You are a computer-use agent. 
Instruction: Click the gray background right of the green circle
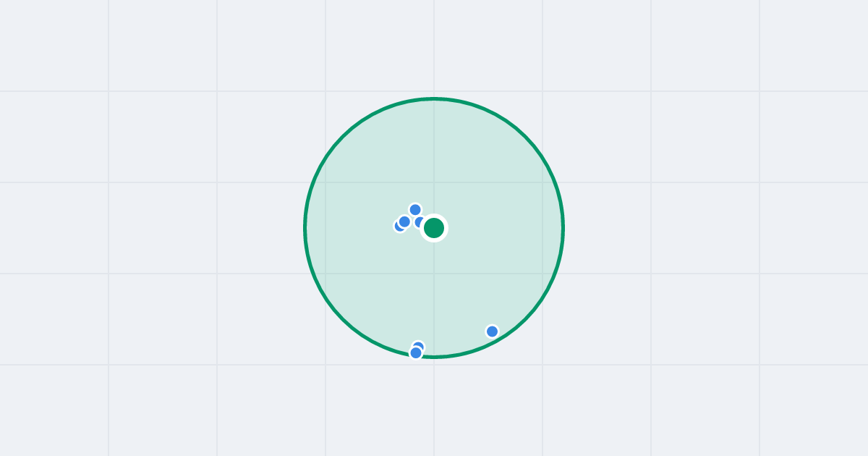(687, 228)
